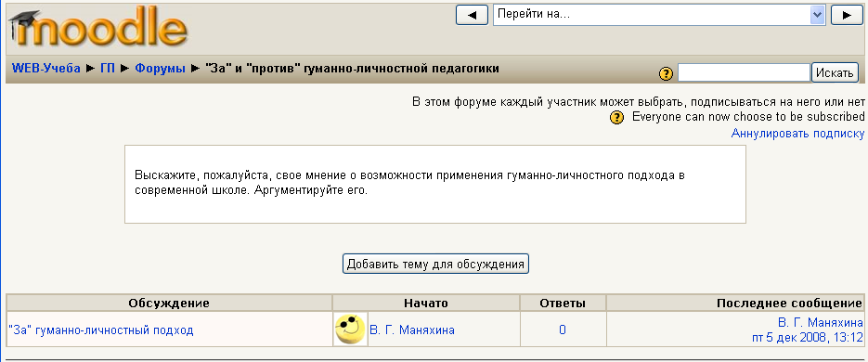Click 'Добавить тему для обсуждения' button
This screenshot has width=868, height=362.
click(435, 264)
